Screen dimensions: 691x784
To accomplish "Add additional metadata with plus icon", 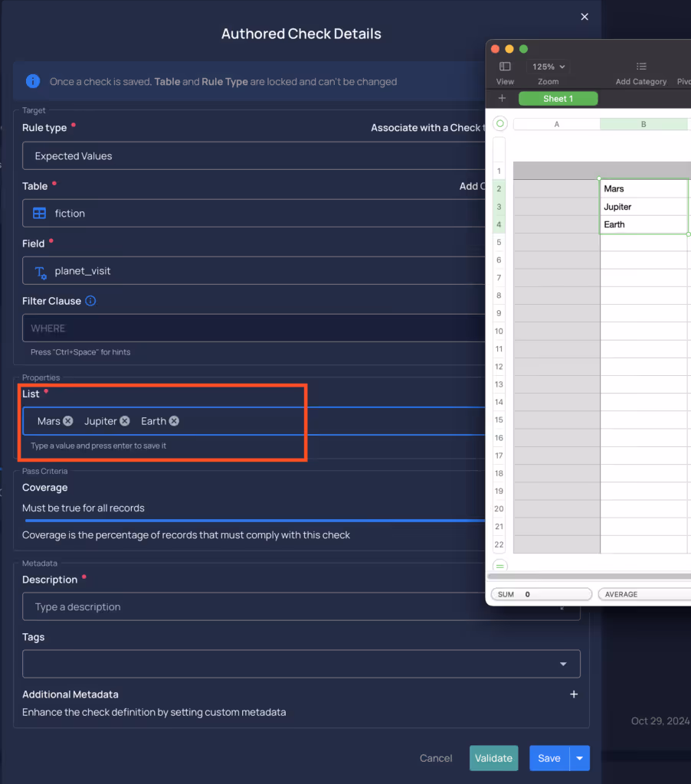I will tap(574, 694).
